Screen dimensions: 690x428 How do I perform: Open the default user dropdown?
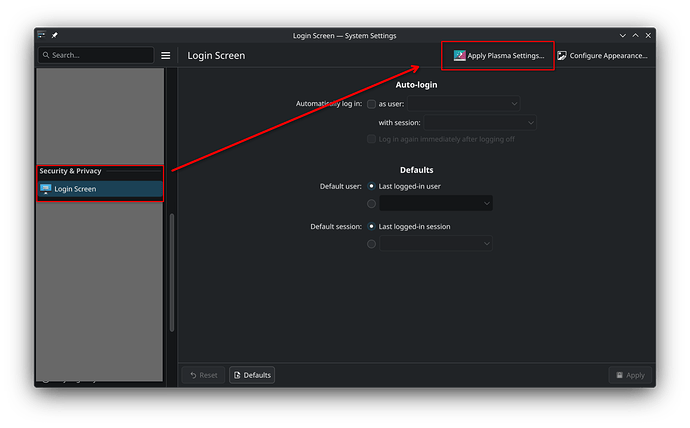pyautogui.click(x=436, y=203)
